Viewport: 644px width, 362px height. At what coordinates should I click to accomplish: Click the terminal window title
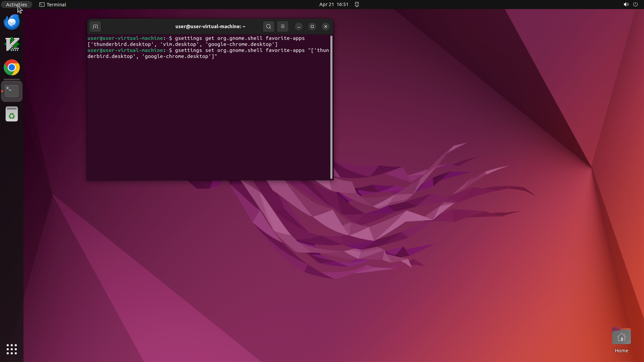coord(210,26)
